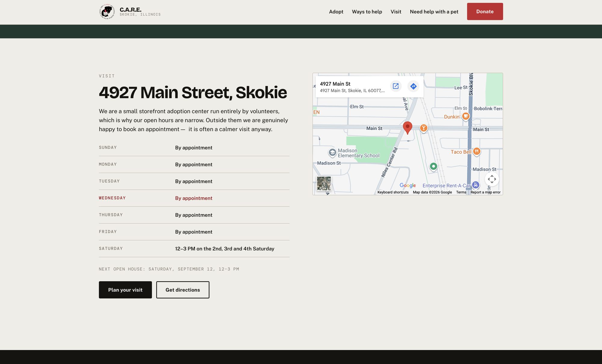Open Keyboard shortcuts on the map
602x364 pixels.
pyautogui.click(x=393, y=192)
